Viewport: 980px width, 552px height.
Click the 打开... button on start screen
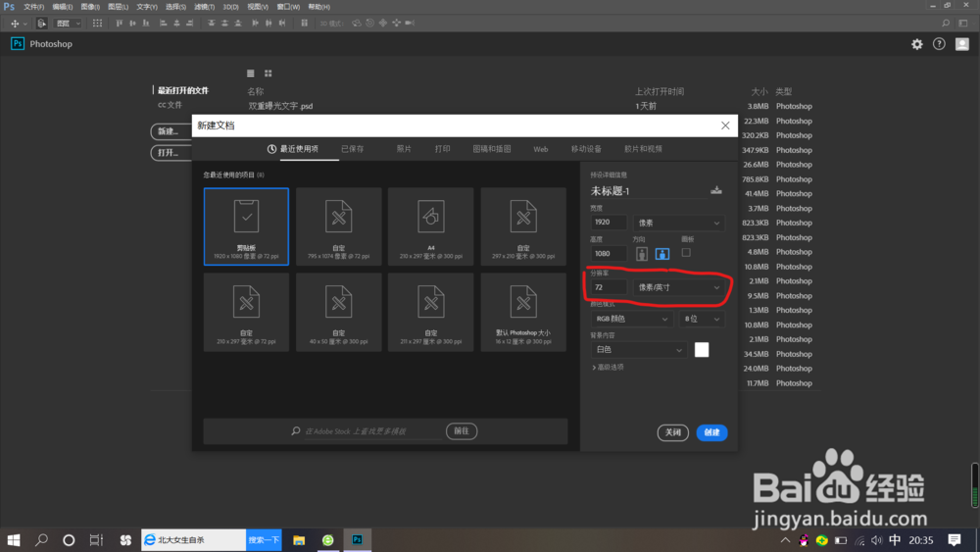171,153
